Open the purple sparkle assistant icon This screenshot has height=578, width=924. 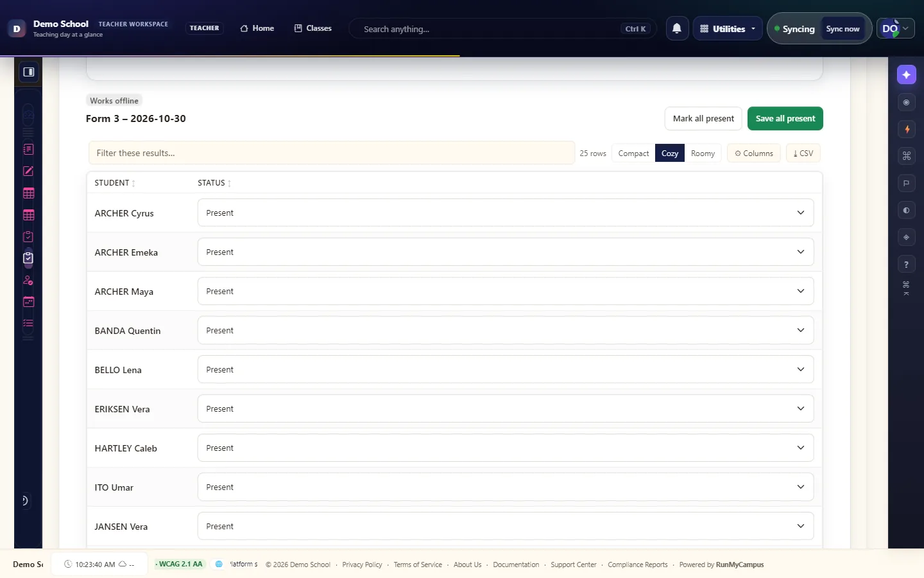click(x=906, y=74)
